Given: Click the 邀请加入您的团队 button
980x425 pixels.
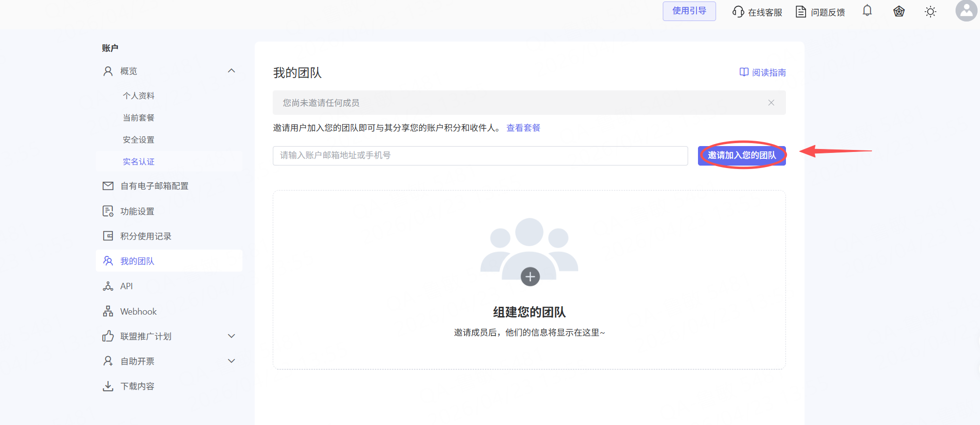Looking at the screenshot, I should pyautogui.click(x=741, y=155).
